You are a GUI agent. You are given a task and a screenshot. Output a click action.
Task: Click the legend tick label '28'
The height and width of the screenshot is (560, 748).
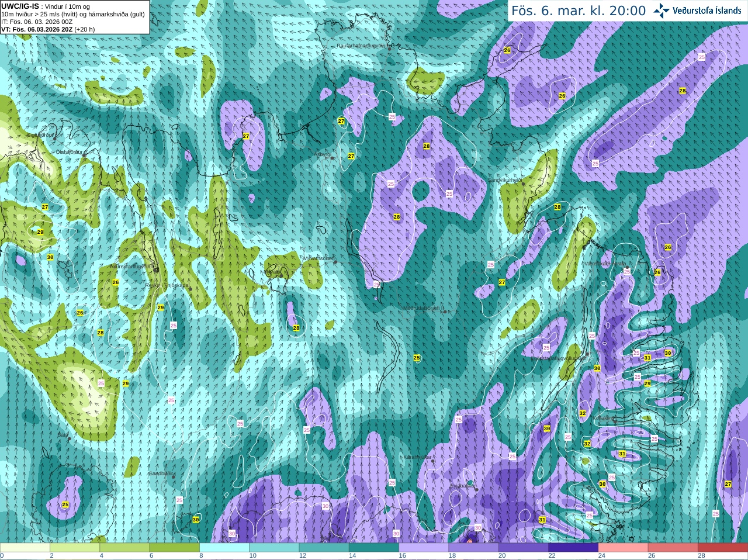(701, 556)
